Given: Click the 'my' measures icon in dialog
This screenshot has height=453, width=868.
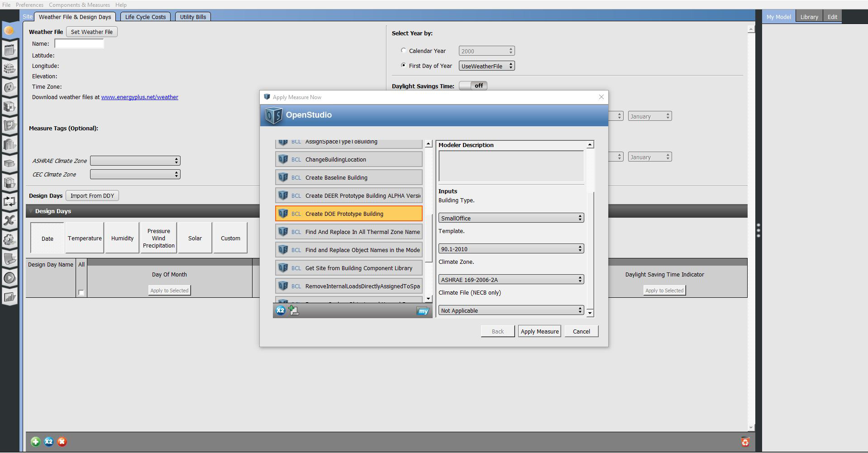Looking at the screenshot, I should click(x=423, y=311).
